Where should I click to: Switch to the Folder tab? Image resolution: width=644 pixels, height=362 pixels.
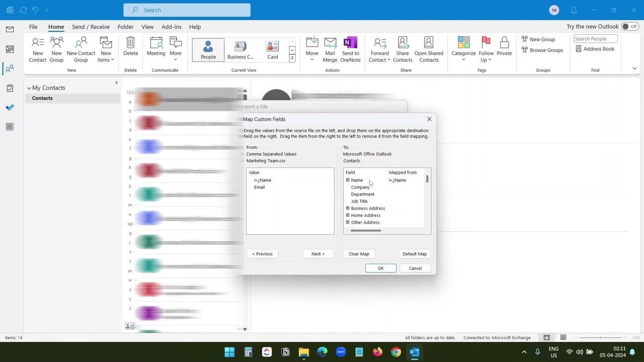coord(125,27)
